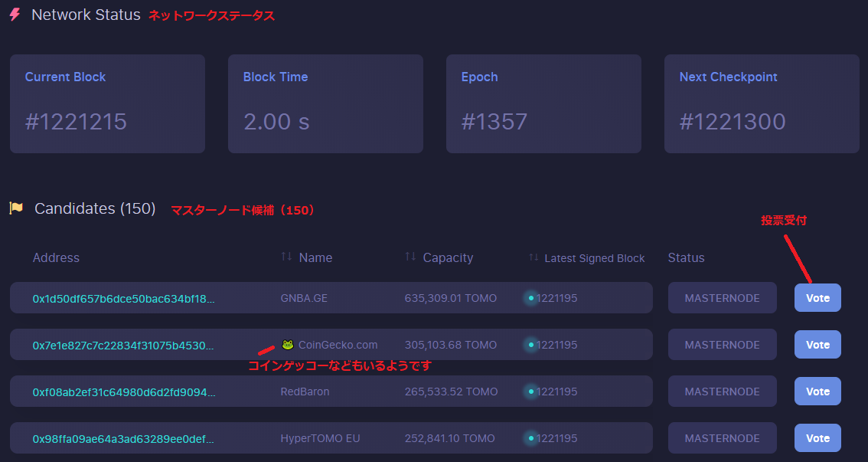Click the sort arrows icon next to Capacity
The image size is (868, 462).
pyautogui.click(x=410, y=257)
